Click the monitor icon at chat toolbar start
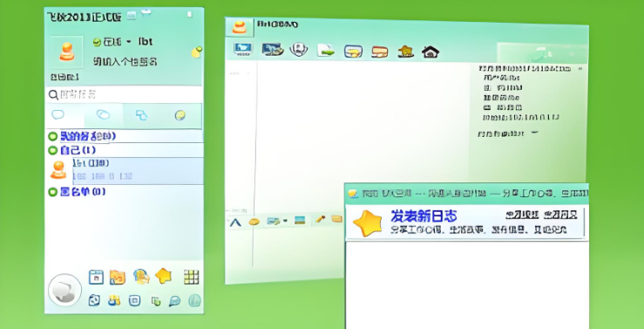 tap(243, 49)
